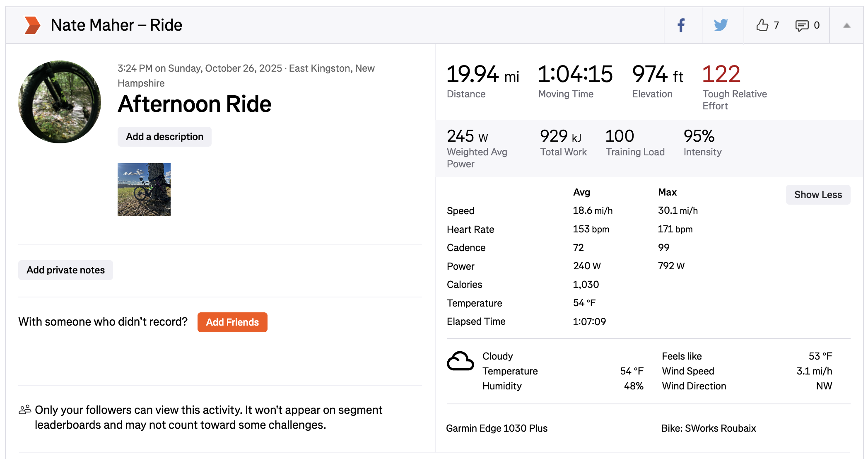
Task: Collapse the activity header with up arrow
Action: (847, 26)
